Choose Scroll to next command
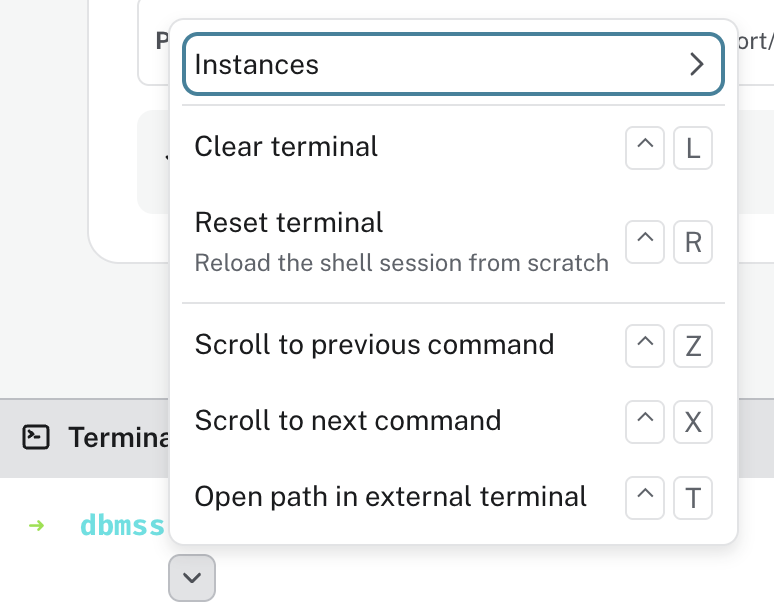The height and width of the screenshot is (614, 774). tap(453, 422)
